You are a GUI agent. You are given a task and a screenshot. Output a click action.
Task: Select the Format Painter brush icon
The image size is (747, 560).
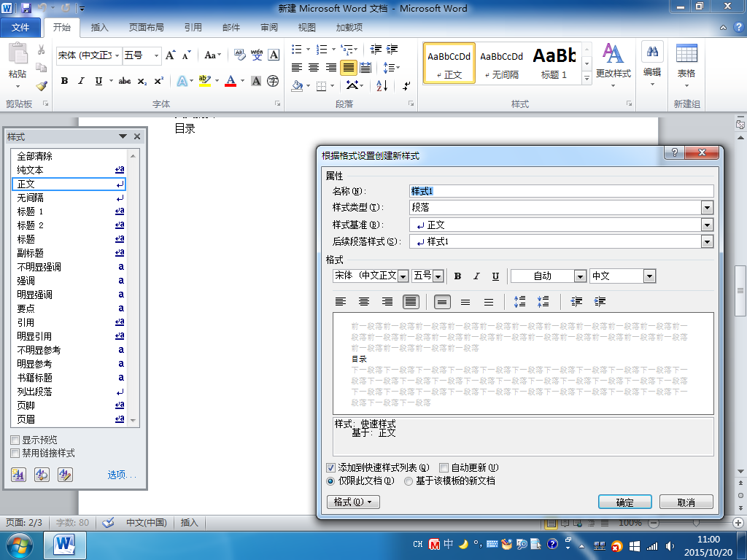41,86
